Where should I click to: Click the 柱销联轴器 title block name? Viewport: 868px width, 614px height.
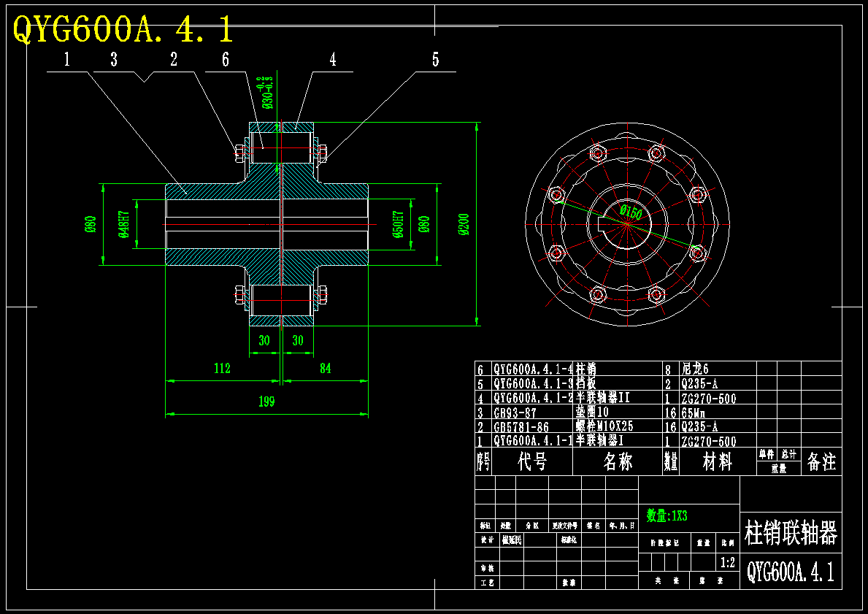click(x=791, y=532)
